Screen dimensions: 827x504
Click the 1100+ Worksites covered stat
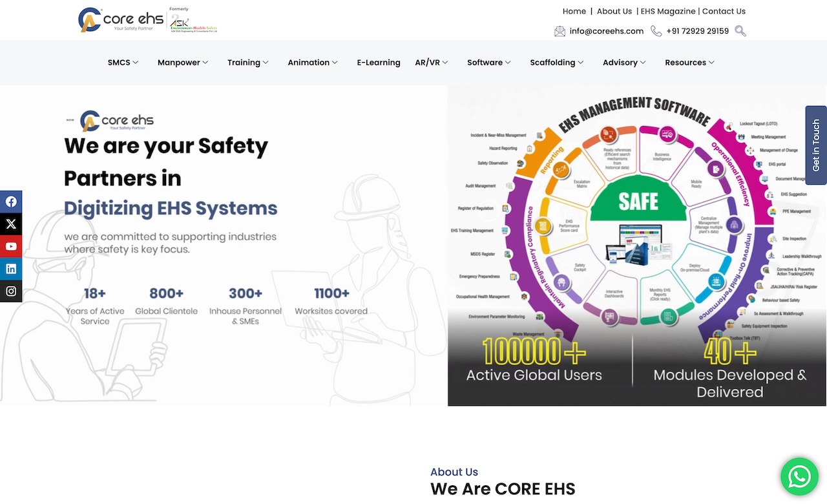331,301
